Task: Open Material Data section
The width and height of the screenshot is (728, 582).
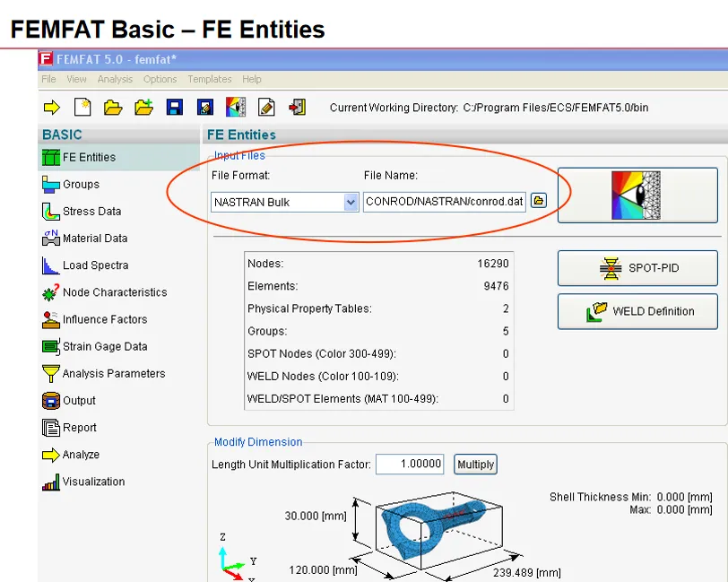Action: tap(84, 239)
